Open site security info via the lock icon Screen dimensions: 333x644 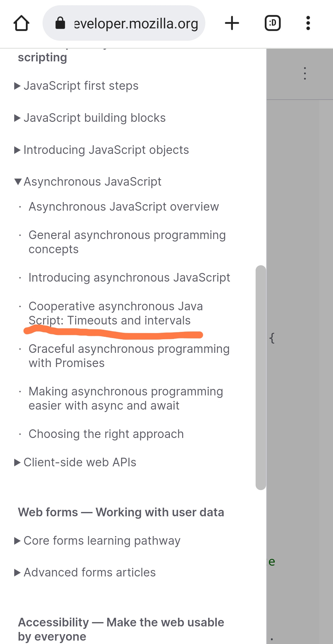click(x=60, y=23)
